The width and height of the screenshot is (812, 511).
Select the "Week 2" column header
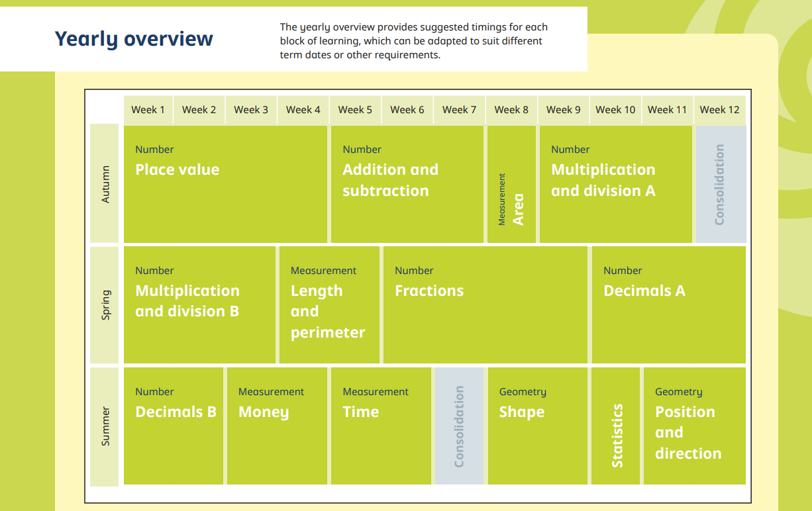[199, 110]
